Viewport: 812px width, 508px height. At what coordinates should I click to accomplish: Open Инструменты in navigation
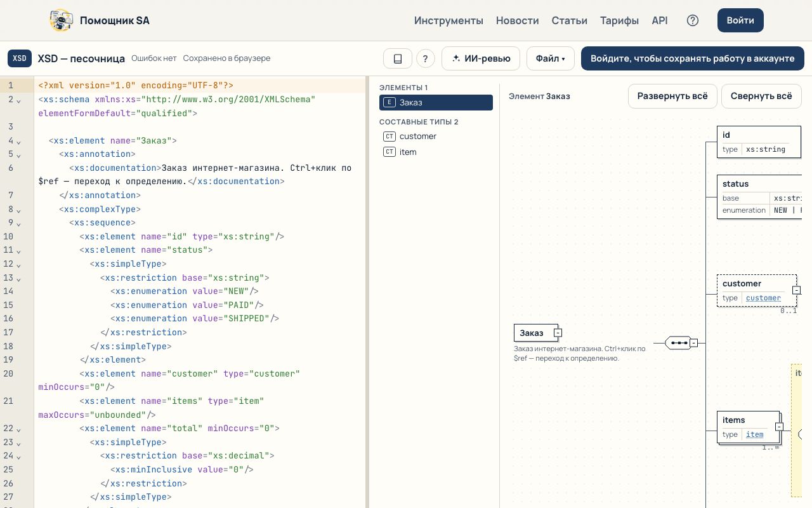[449, 20]
